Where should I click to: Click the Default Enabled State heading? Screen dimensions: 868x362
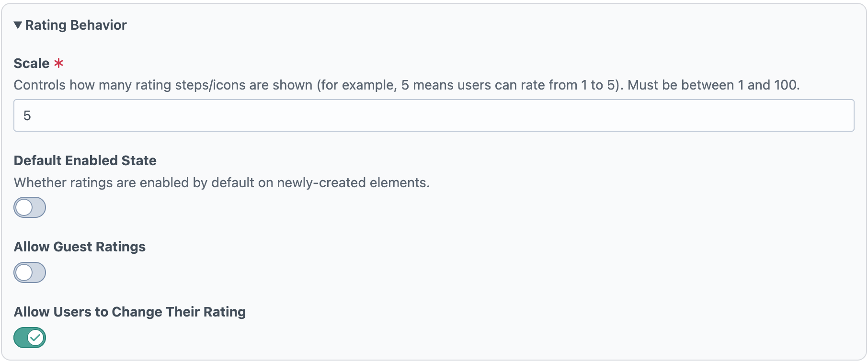[85, 160]
